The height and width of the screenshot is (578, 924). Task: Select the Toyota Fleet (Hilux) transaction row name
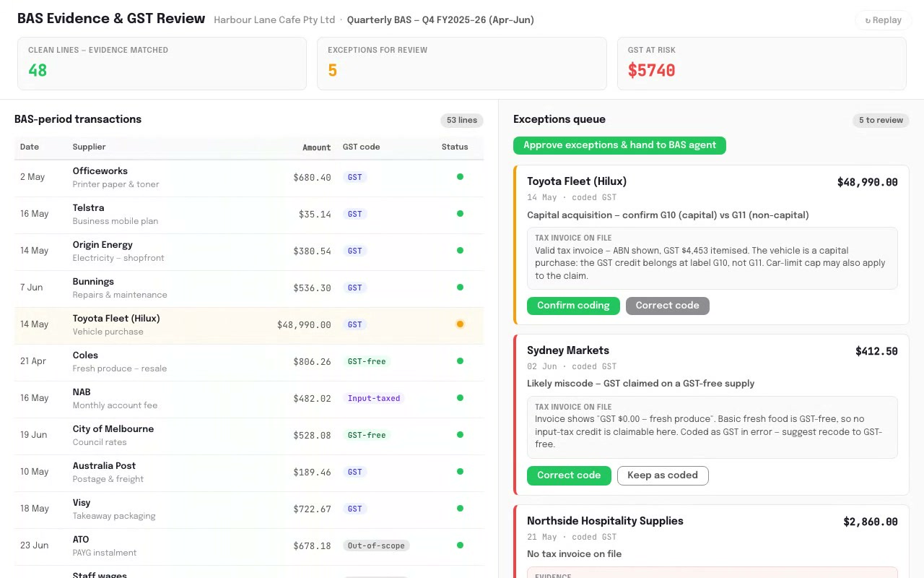pyautogui.click(x=116, y=319)
